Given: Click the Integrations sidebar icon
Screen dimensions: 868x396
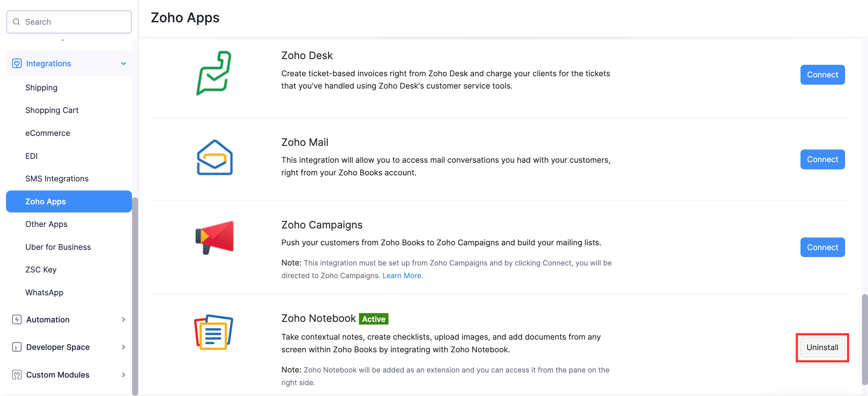Looking at the screenshot, I should [17, 63].
